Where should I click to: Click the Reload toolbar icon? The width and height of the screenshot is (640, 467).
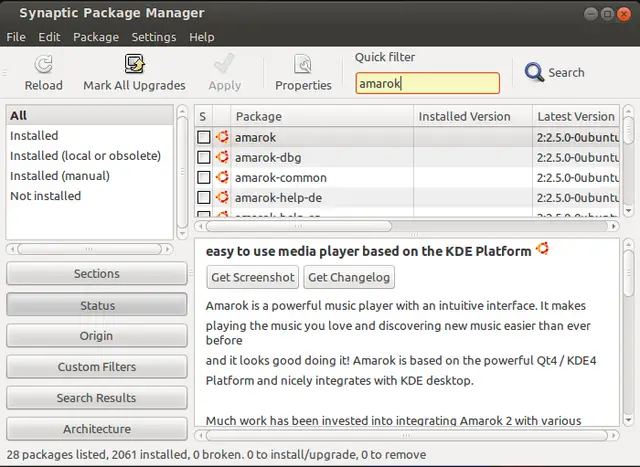pyautogui.click(x=44, y=64)
